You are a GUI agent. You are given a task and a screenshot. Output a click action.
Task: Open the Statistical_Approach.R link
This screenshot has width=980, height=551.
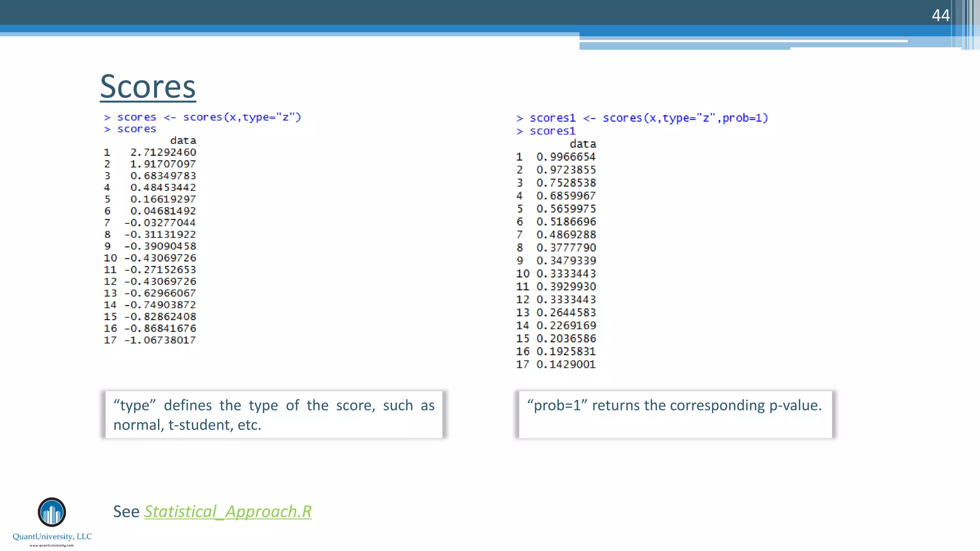pyautogui.click(x=228, y=511)
